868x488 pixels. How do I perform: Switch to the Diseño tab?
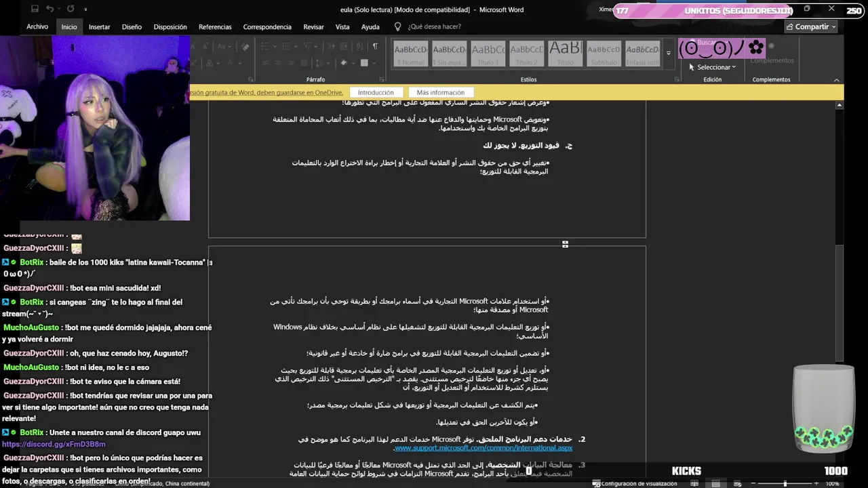click(x=132, y=26)
